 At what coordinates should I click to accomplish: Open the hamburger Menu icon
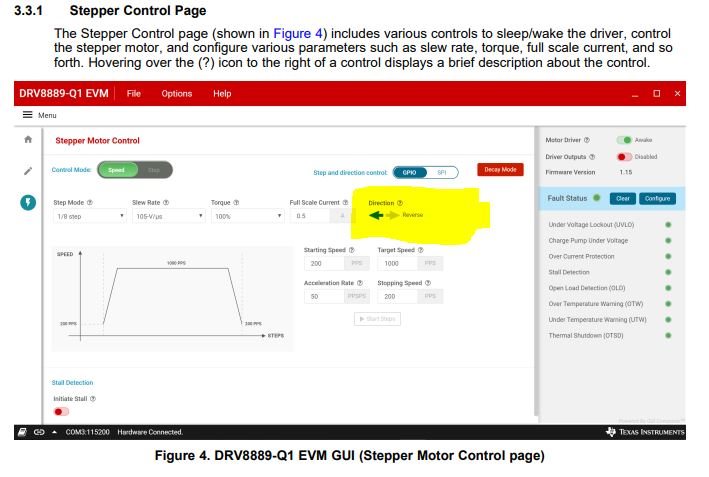[28, 115]
